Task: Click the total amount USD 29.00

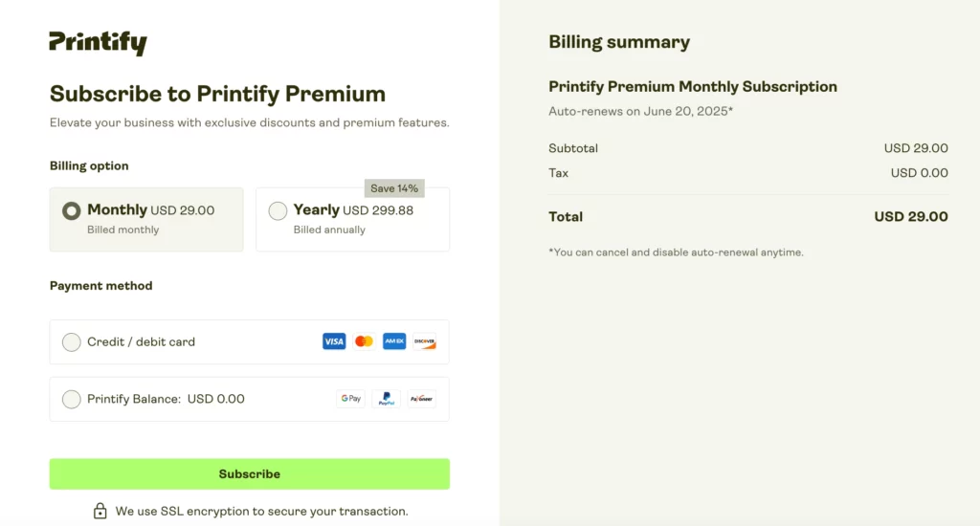Action: (910, 217)
